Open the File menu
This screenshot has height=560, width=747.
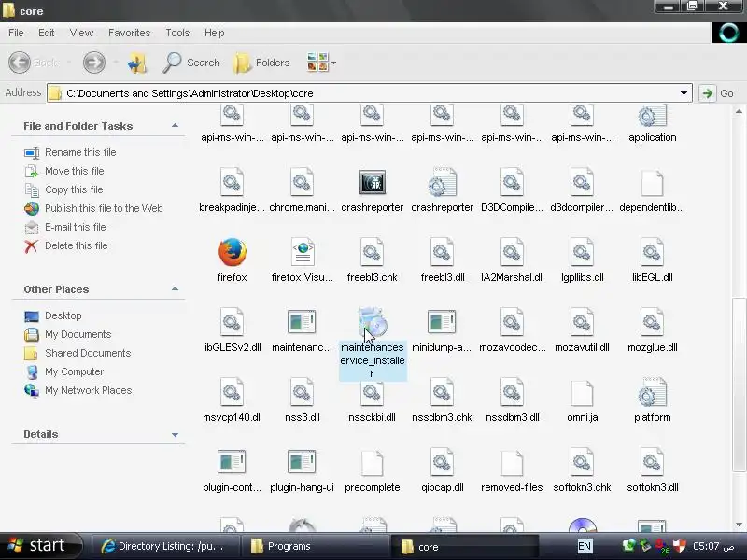tap(16, 33)
